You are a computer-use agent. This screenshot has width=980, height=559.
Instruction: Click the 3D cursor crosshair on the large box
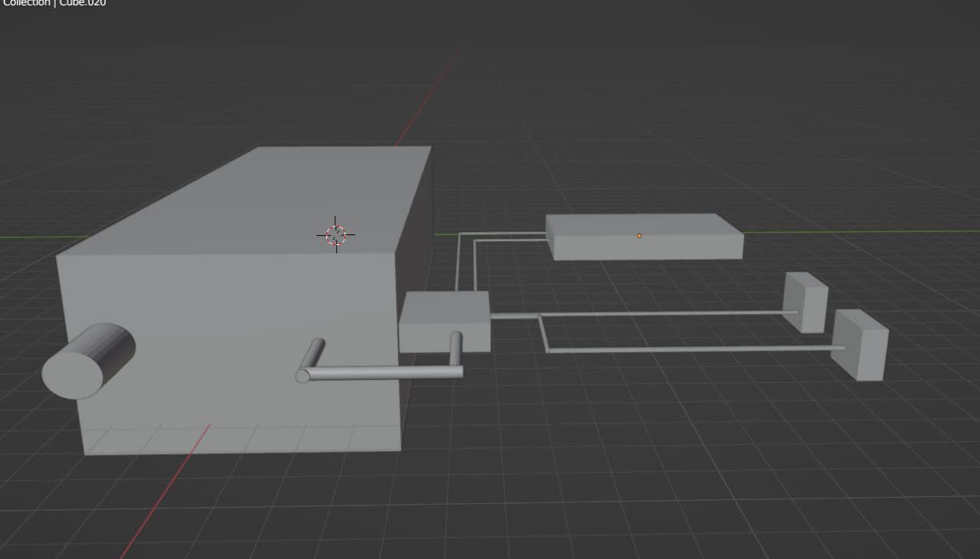pyautogui.click(x=335, y=235)
